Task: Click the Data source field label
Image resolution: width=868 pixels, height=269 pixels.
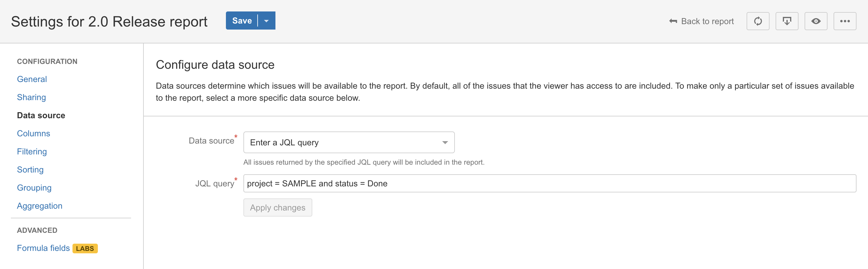Action: pos(211,141)
